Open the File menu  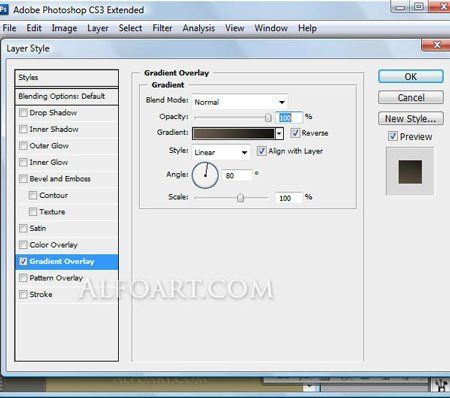coord(9,28)
